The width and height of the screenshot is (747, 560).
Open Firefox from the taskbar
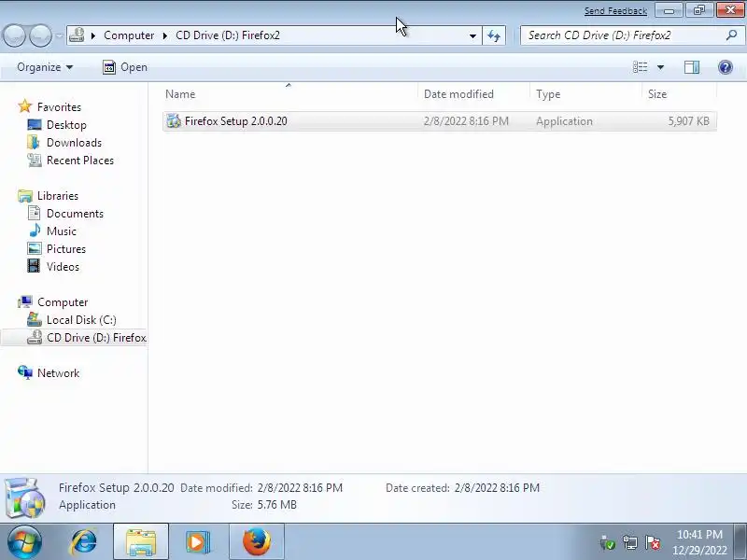coord(257,542)
